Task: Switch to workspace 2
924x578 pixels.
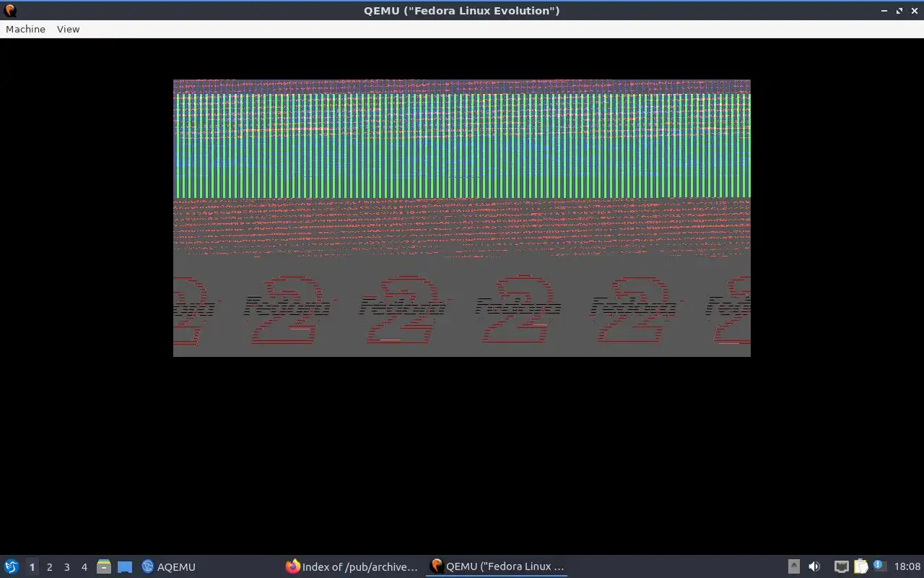Action: (49, 566)
